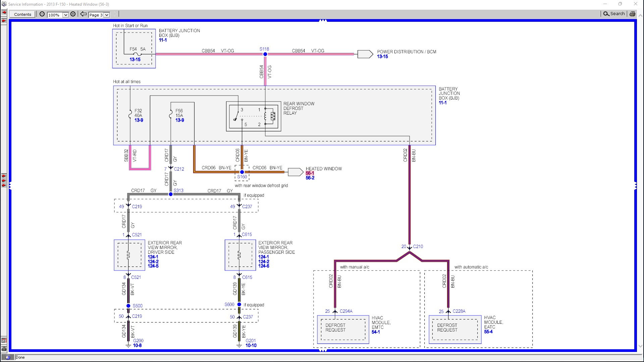644x362 pixels.
Task: Click the Done status bar text
Action: (x=20, y=357)
